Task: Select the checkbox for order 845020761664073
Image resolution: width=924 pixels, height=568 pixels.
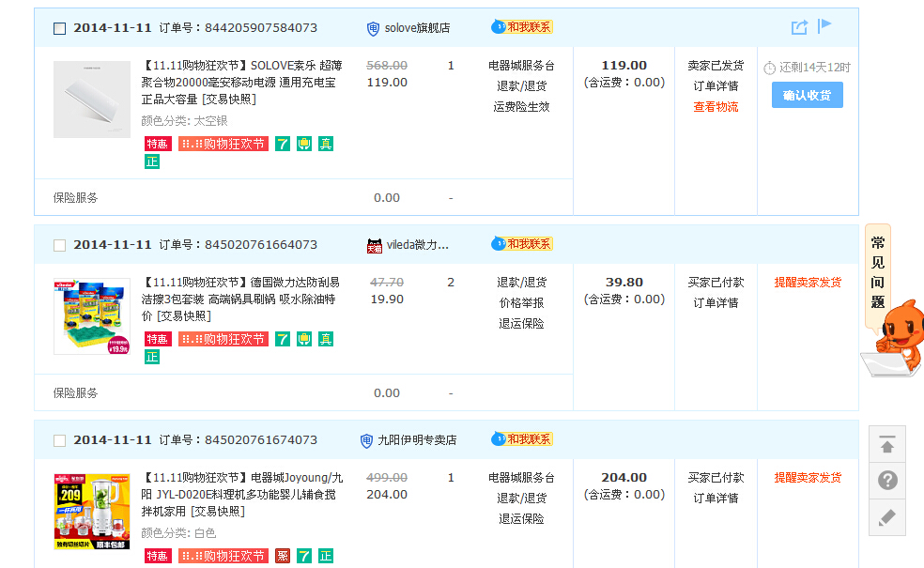Action: [x=59, y=245]
